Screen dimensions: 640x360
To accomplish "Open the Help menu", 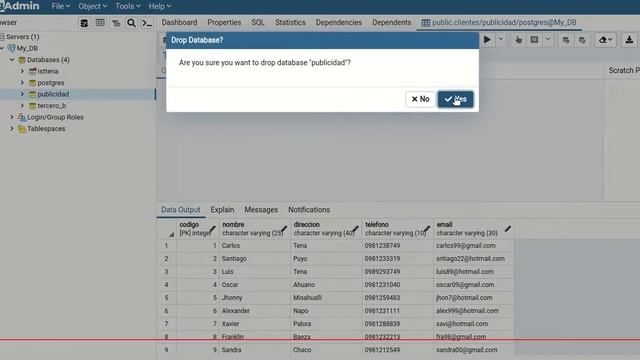I will coord(160,6).
